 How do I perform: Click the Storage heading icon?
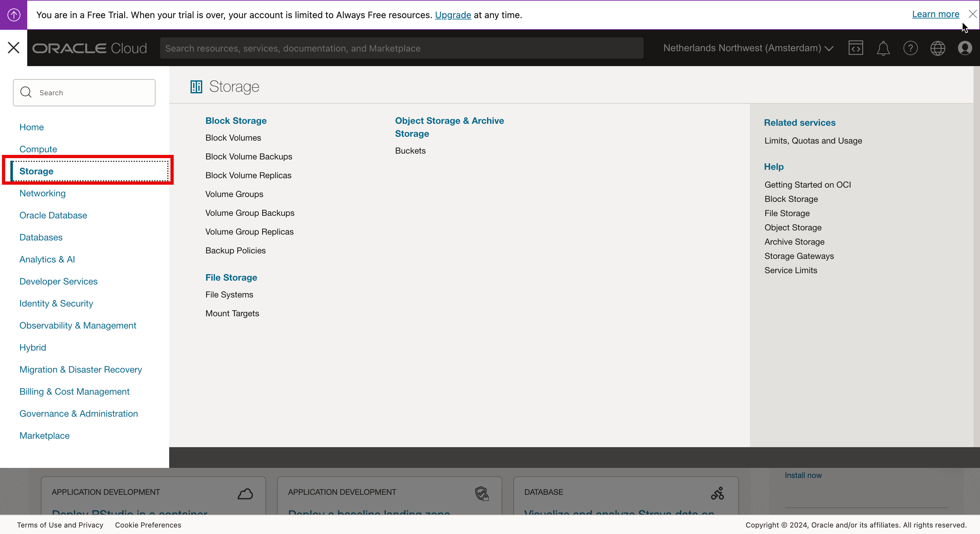[x=196, y=87]
